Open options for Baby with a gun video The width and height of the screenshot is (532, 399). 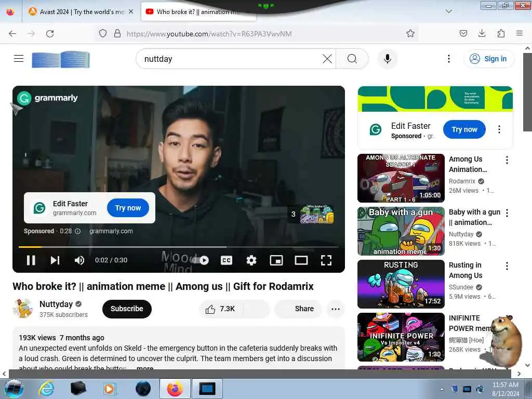507,213
